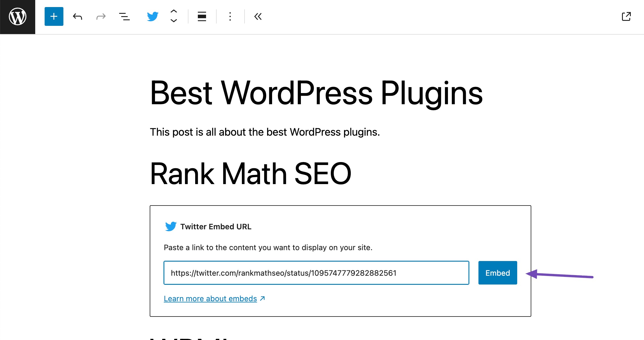Open post preview in a new tab icon
Screen dimensions: 644x340
[626, 16]
